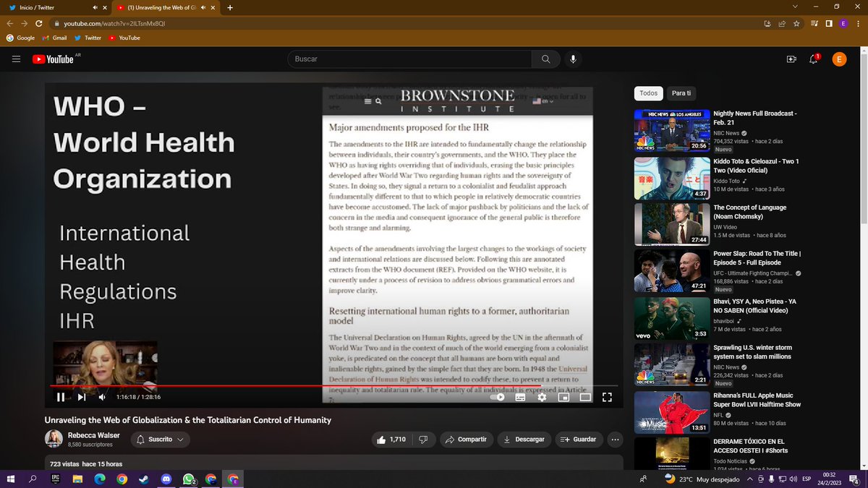Save video with Guardar button
The width and height of the screenshot is (868, 488).
[x=578, y=439]
